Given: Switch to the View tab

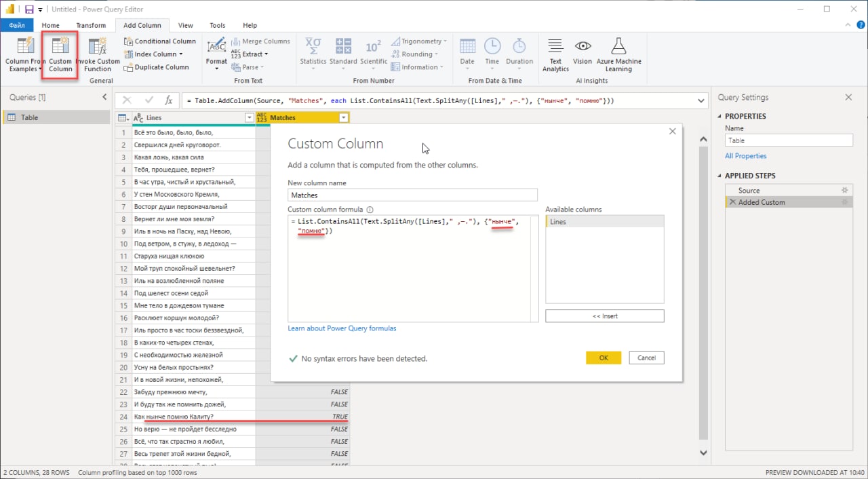Looking at the screenshot, I should [186, 25].
